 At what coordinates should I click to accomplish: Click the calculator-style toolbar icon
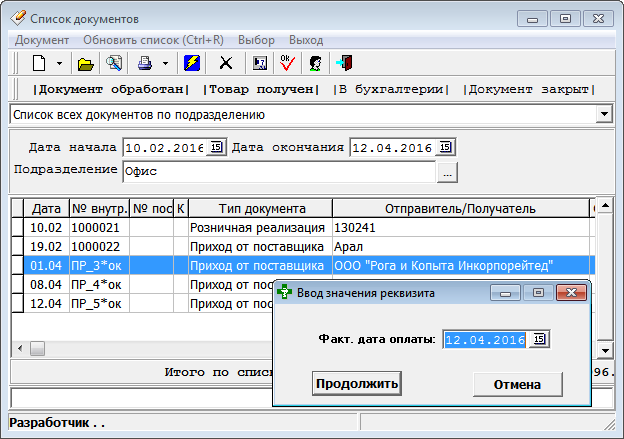(260, 63)
